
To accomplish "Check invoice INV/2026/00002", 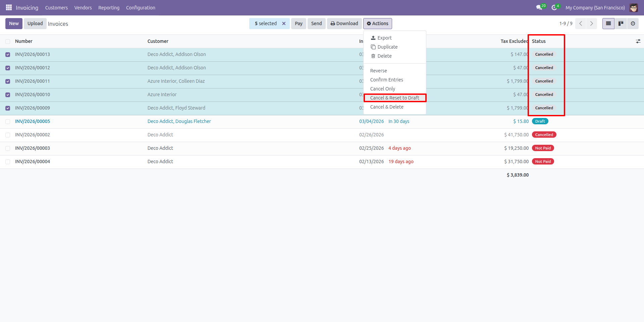I will click(8, 135).
